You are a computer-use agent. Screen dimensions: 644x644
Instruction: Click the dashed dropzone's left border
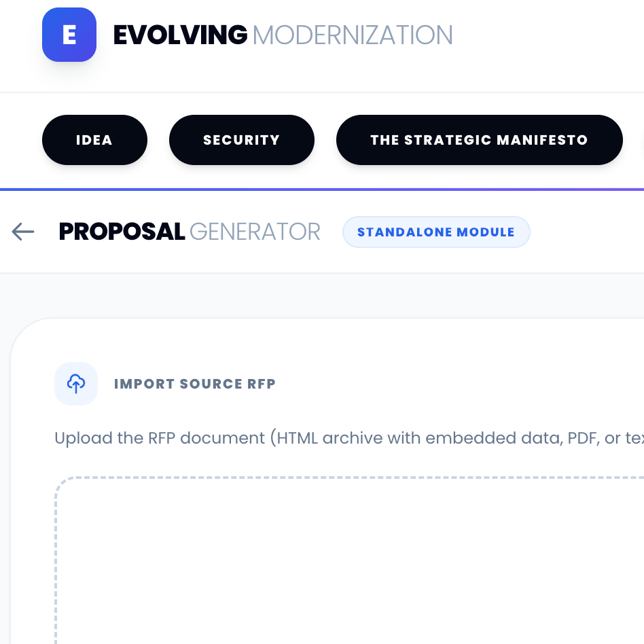(56, 567)
